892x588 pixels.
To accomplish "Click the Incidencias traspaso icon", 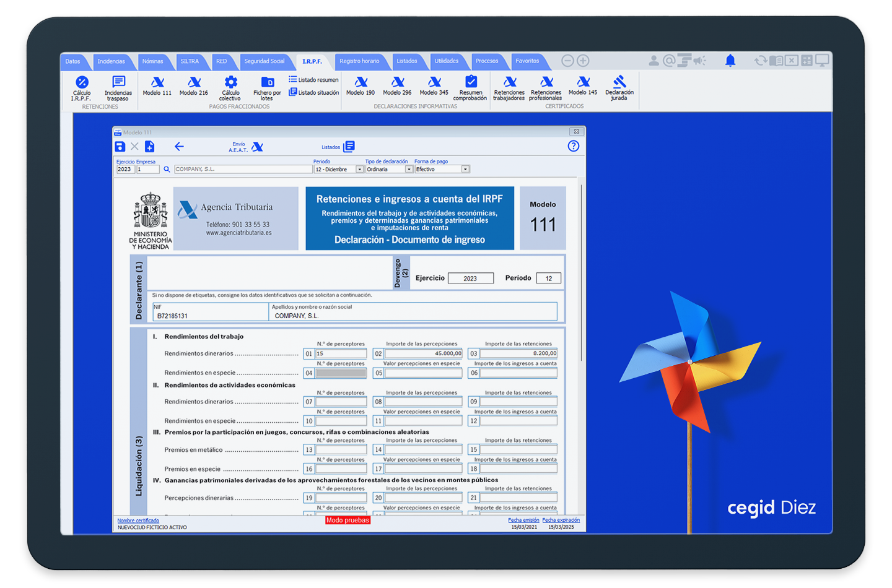I will 118,82.
